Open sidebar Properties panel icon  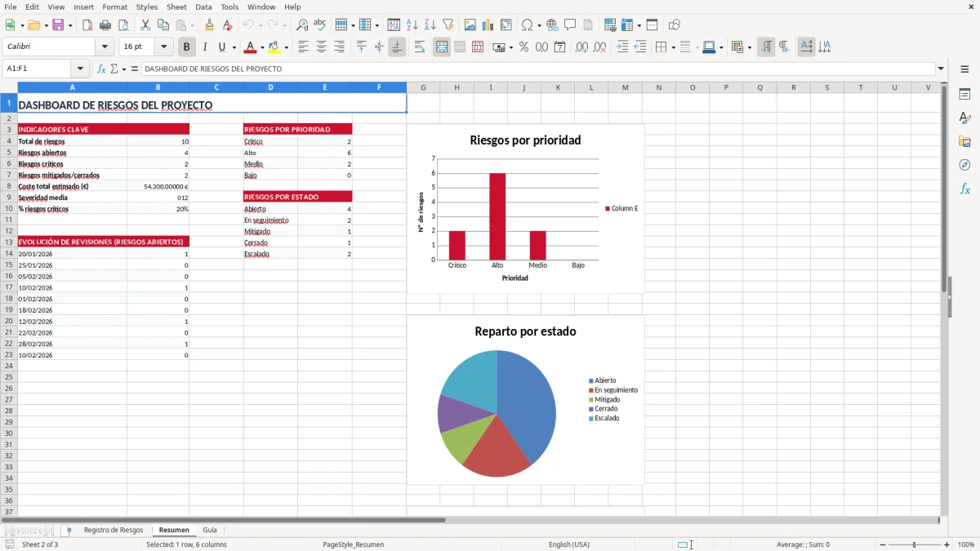click(x=964, y=95)
